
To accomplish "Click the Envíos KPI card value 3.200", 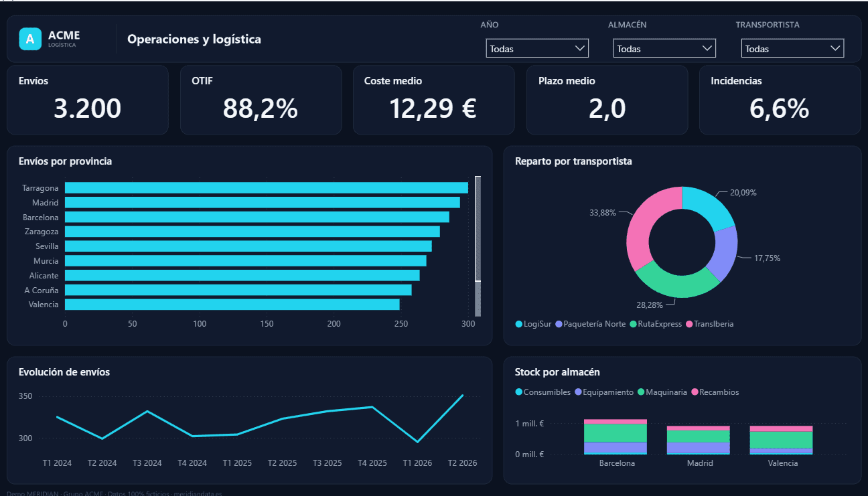I will [x=87, y=108].
